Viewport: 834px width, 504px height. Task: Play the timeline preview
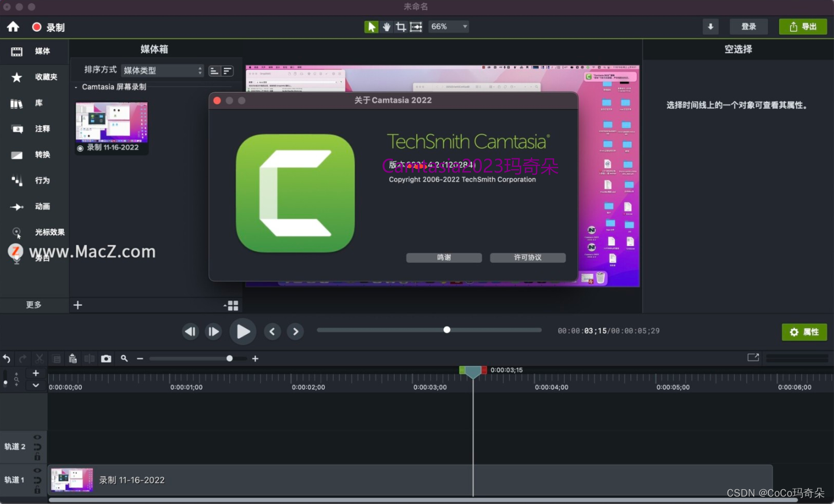[x=243, y=331]
